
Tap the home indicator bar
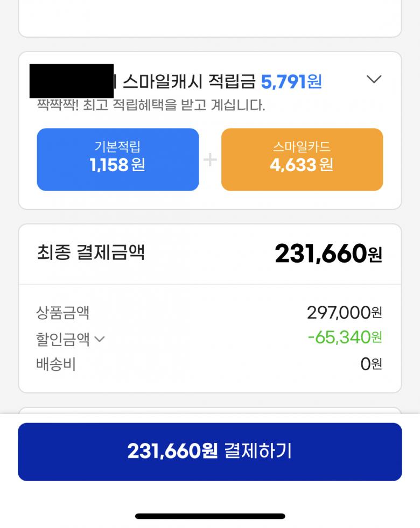[210, 516]
